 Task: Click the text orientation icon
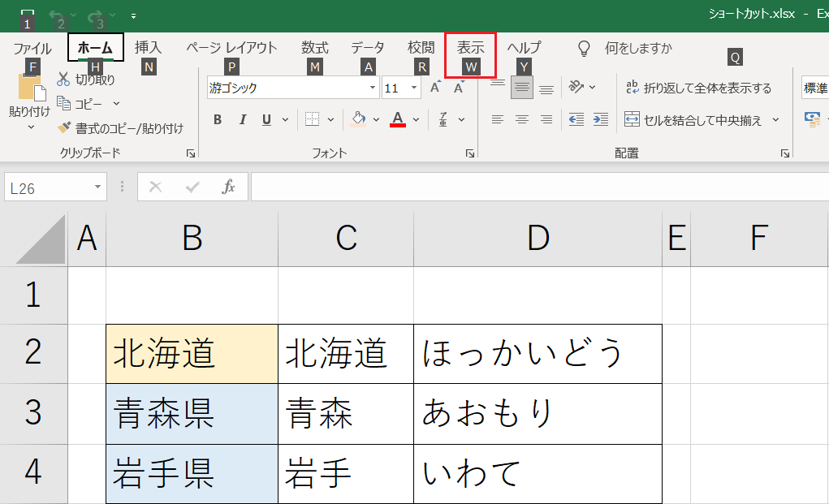click(x=576, y=87)
